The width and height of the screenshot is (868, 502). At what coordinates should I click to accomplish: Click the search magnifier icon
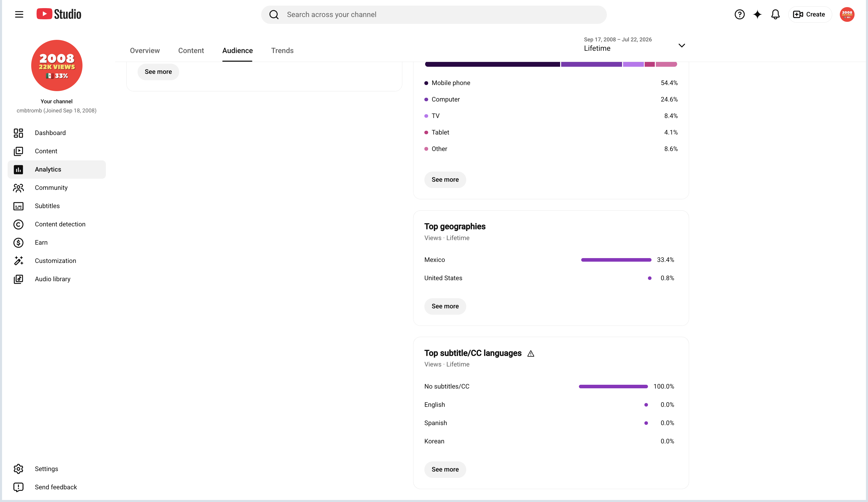click(x=274, y=14)
